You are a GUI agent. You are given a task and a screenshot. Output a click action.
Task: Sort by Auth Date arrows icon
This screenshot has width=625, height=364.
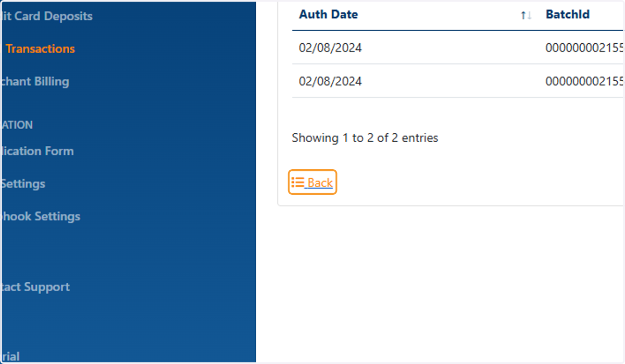coord(526,16)
